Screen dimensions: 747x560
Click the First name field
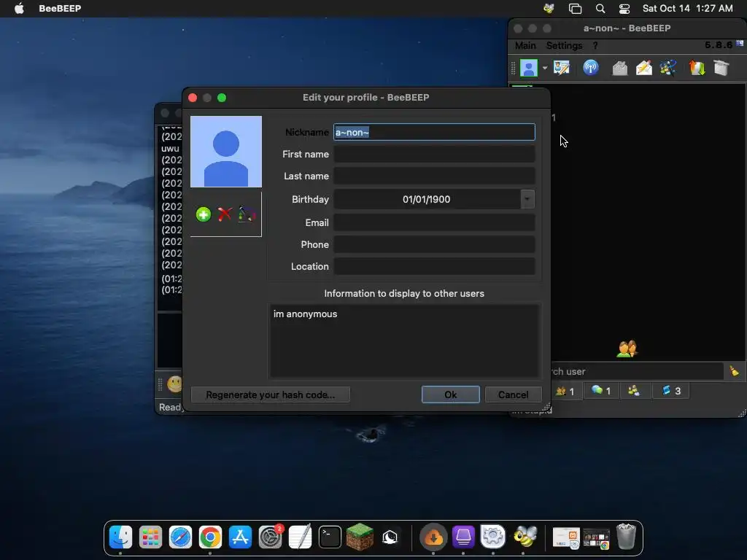(x=434, y=155)
